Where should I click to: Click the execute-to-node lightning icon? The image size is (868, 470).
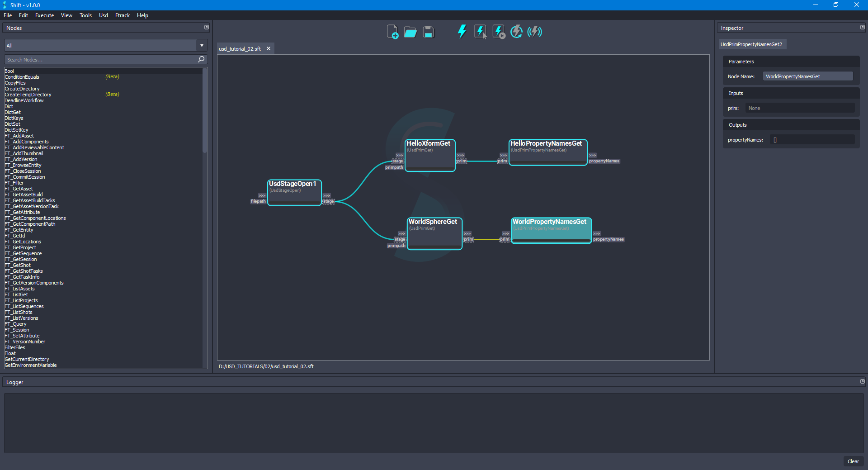point(498,32)
